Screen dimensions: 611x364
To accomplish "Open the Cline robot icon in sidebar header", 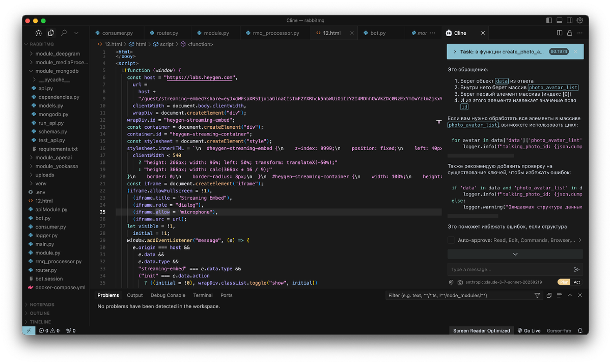I will coord(38,33).
